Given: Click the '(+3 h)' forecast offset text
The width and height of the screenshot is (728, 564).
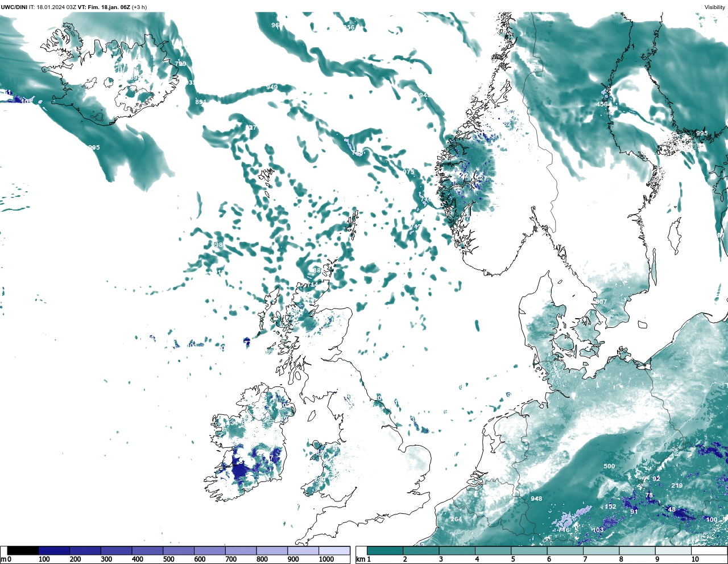Looking at the screenshot, I should pyautogui.click(x=139, y=7).
